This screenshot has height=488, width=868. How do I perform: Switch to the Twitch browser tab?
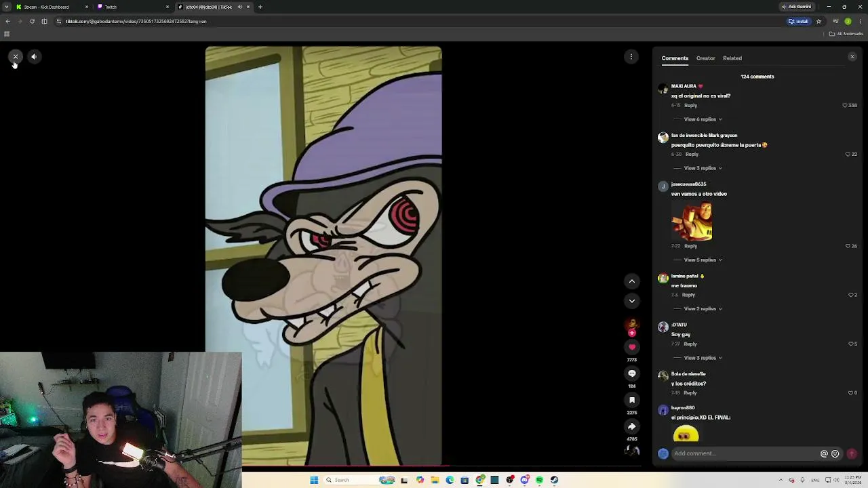(133, 7)
